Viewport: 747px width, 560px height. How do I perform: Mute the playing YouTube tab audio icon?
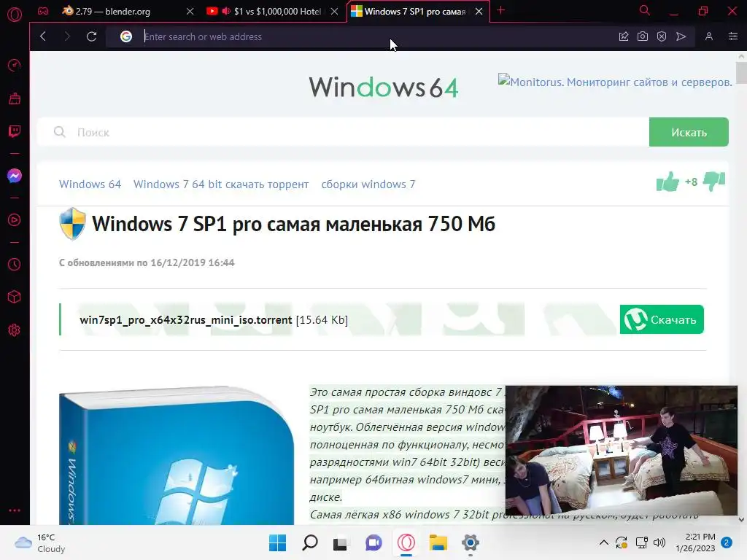click(226, 12)
